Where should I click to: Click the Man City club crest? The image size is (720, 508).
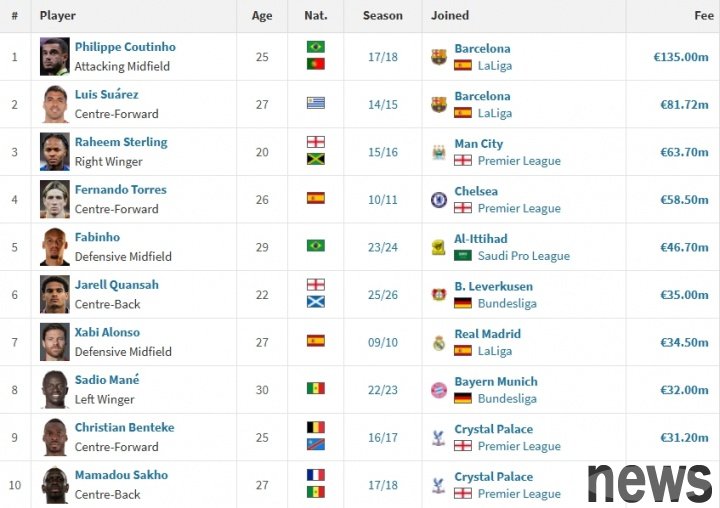439,152
